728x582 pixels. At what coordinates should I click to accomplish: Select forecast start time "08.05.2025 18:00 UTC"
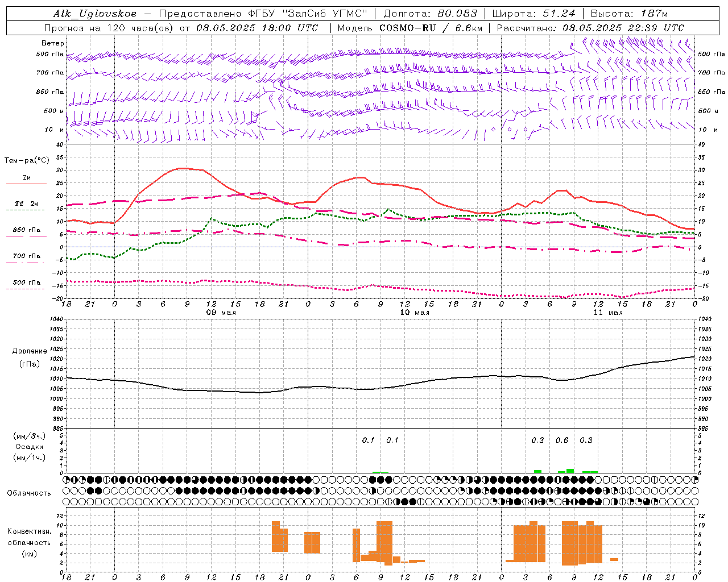(x=257, y=28)
